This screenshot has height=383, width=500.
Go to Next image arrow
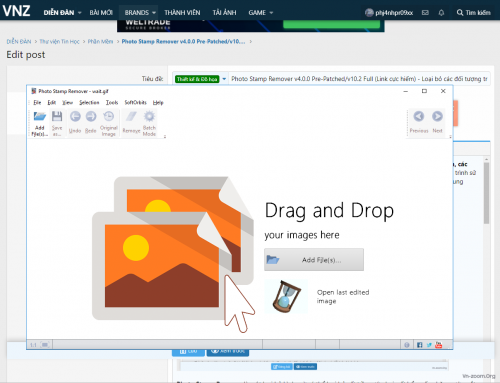tap(437, 116)
